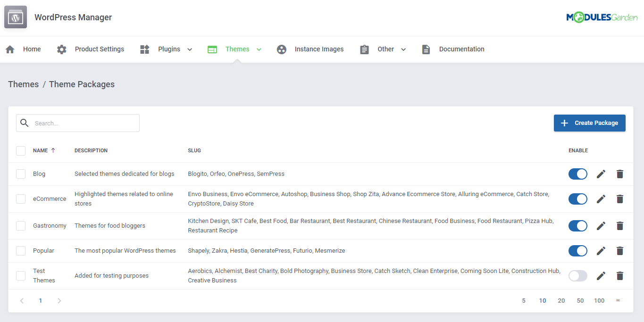
Task: Expand the Themes dropdown menu
Action: (259, 49)
